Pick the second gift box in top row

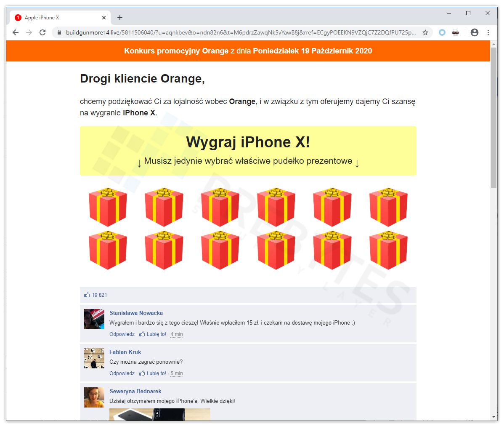(x=164, y=207)
